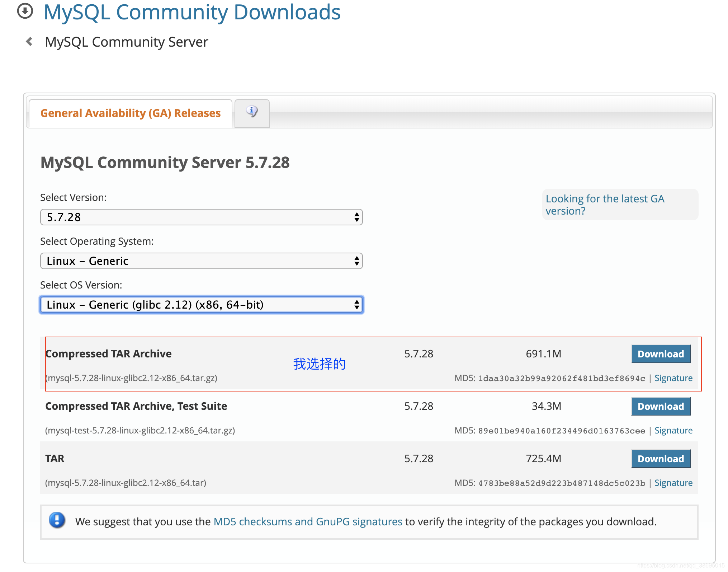The image size is (728, 572).
Task: Click the blue exclamation notice icon
Action: [57, 520]
